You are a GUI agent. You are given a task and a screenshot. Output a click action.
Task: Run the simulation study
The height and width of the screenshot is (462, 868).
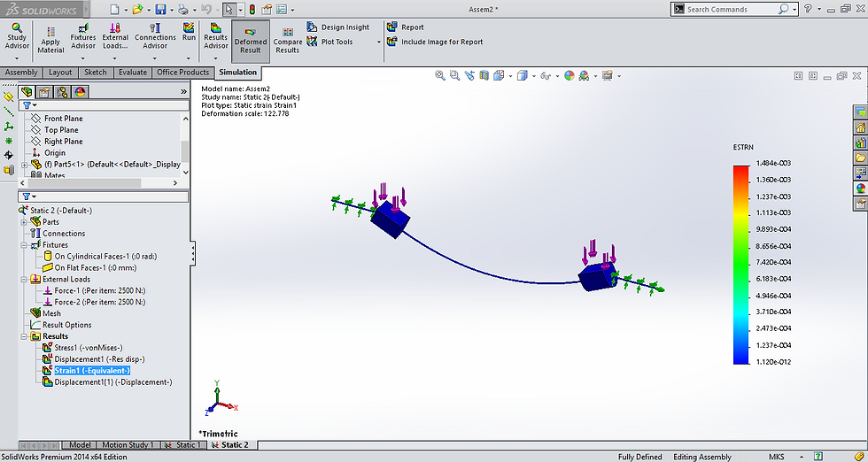[189, 32]
